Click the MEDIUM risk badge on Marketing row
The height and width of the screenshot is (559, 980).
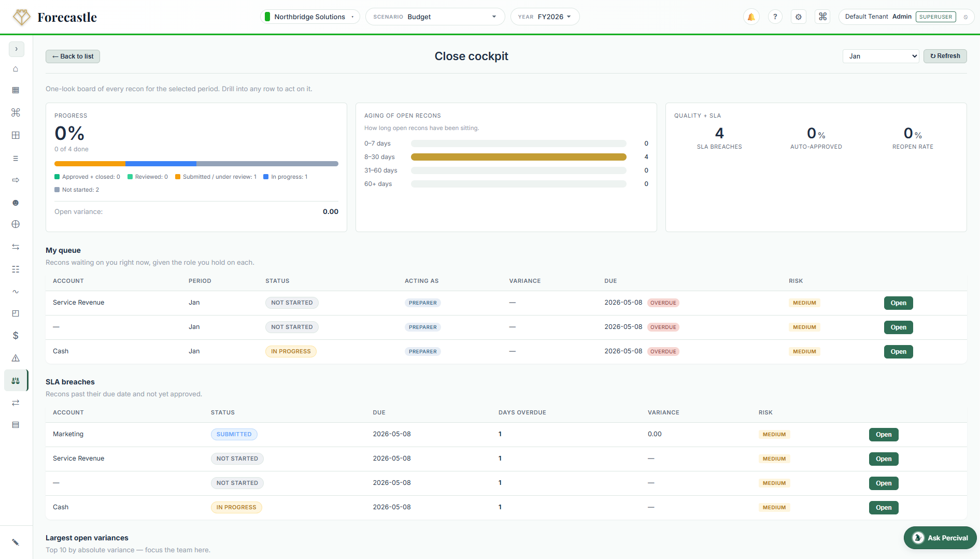774,435
